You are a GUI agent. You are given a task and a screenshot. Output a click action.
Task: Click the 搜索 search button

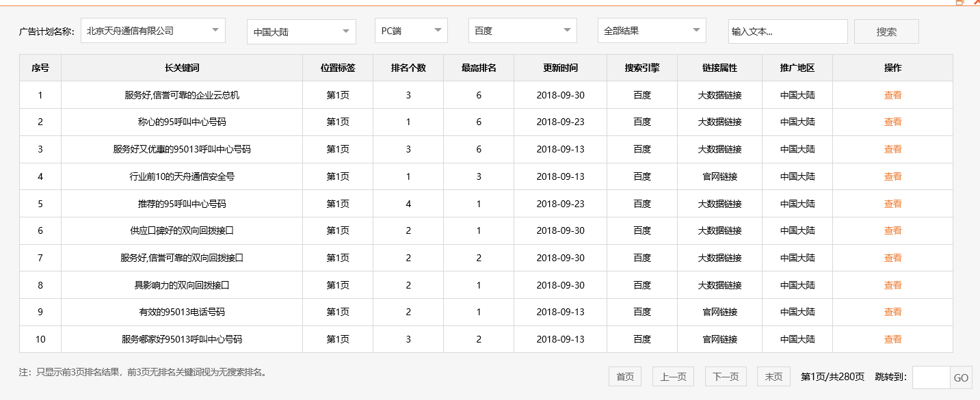click(x=886, y=31)
